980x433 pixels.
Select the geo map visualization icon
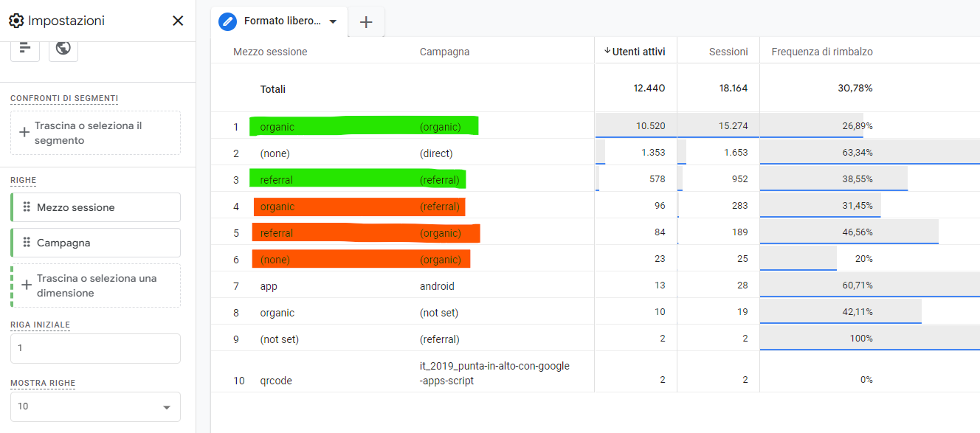click(63, 48)
